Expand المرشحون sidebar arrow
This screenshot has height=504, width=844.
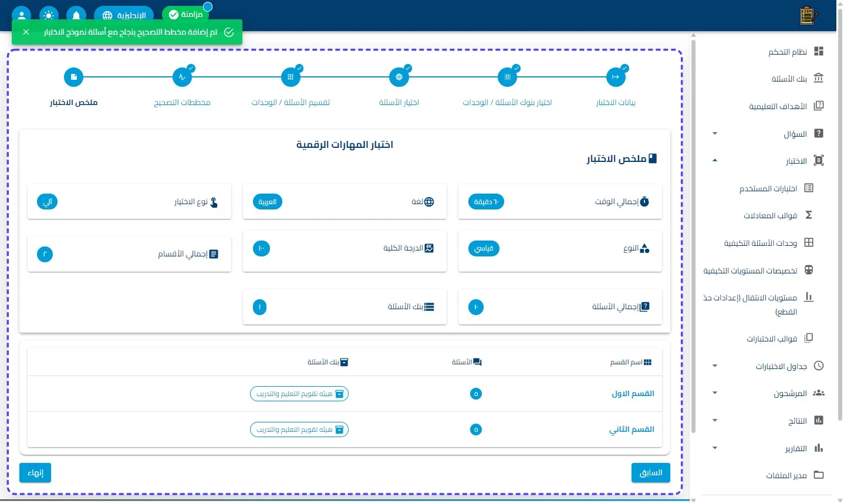coord(715,393)
